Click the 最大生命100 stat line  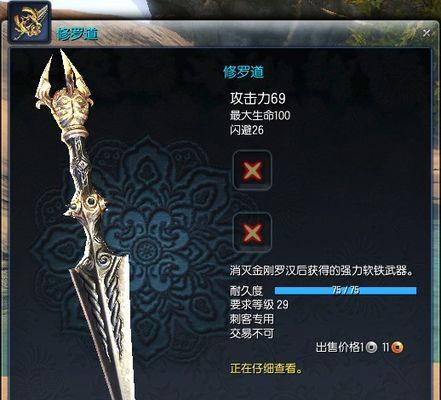click(260, 116)
